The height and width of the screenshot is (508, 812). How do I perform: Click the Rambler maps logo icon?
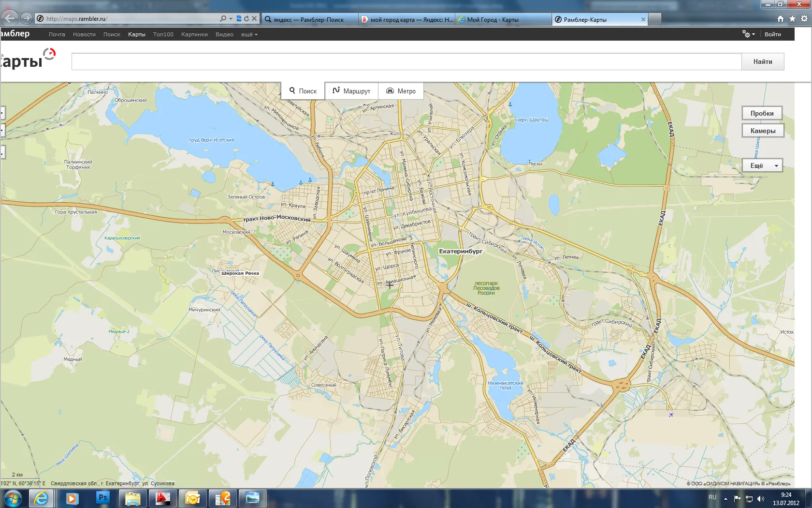coord(49,54)
